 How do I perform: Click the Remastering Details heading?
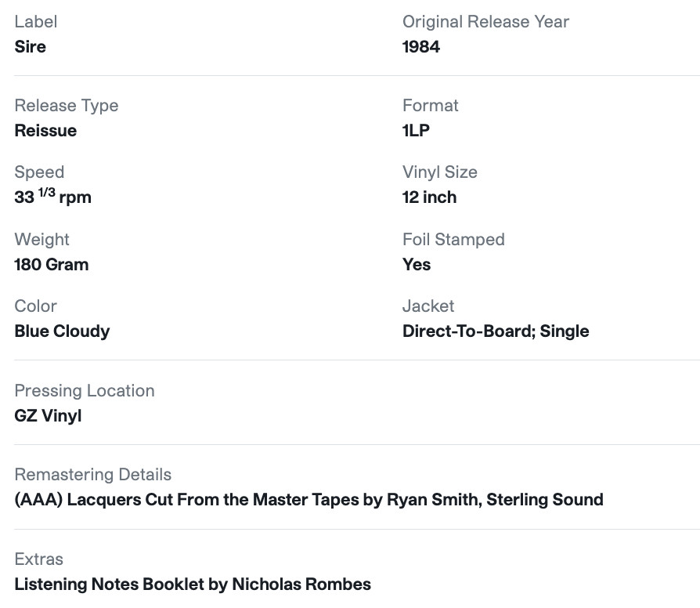pos(93,475)
